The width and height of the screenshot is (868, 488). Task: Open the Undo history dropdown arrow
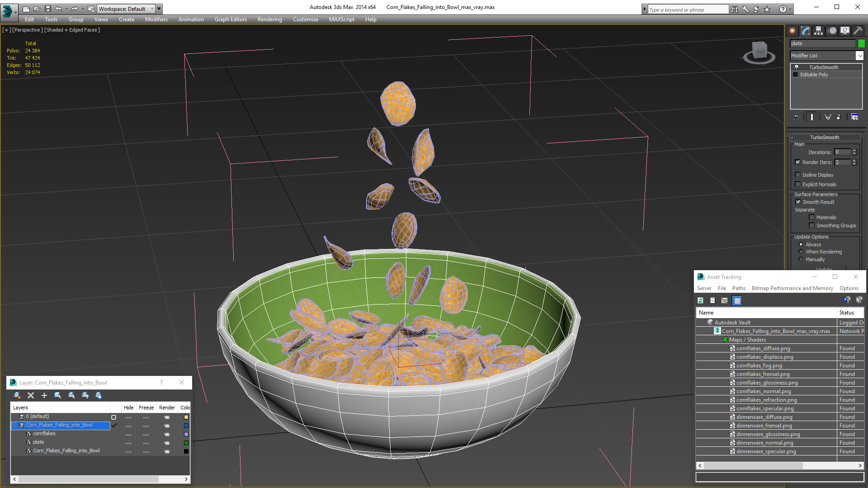pyautogui.click(x=66, y=9)
